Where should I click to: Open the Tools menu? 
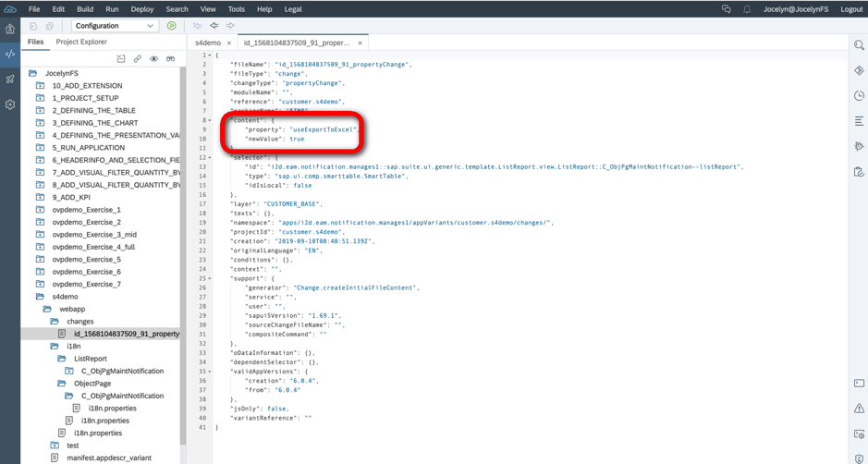[236, 9]
